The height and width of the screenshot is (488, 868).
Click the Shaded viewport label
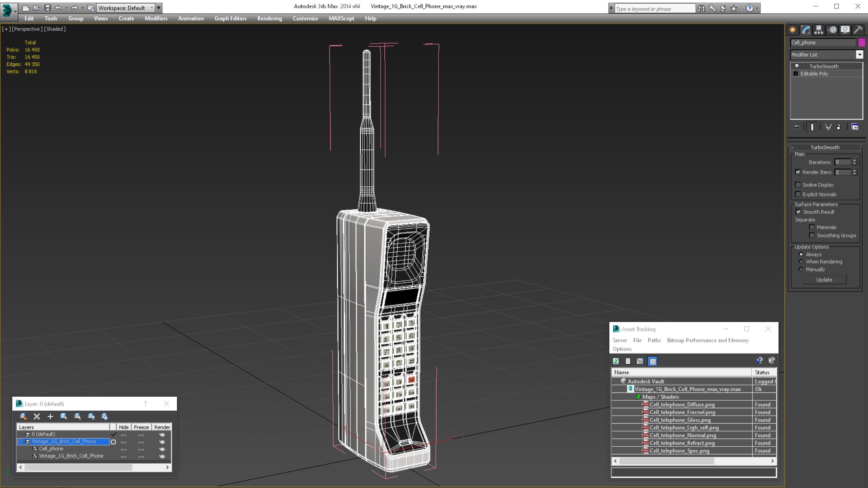tap(55, 29)
